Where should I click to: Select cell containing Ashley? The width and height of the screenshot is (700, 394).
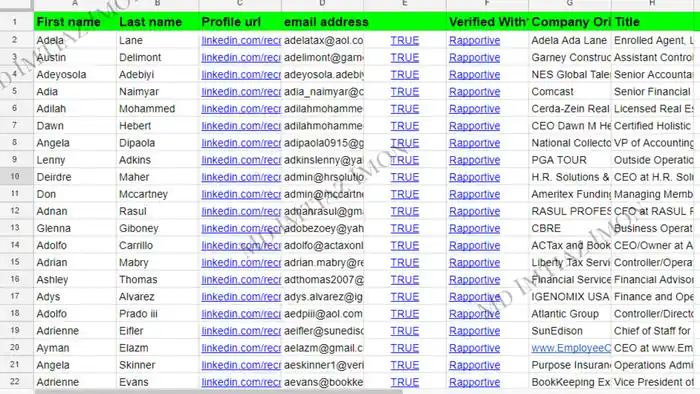click(75, 279)
